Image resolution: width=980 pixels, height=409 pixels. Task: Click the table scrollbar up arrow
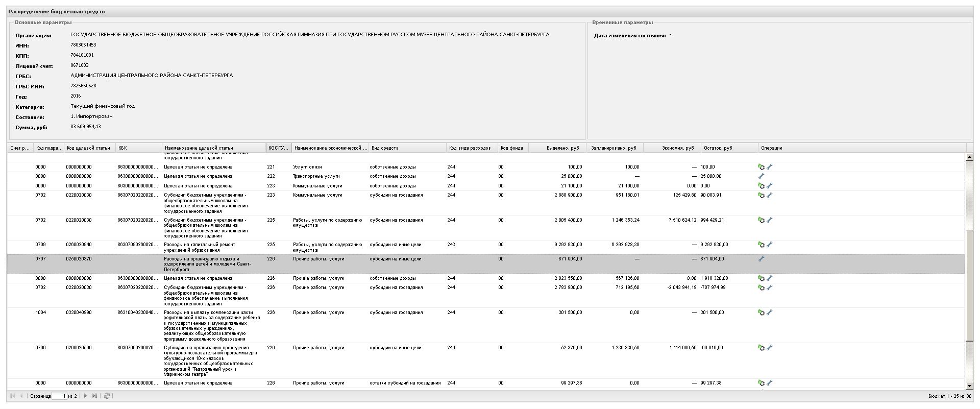click(969, 157)
